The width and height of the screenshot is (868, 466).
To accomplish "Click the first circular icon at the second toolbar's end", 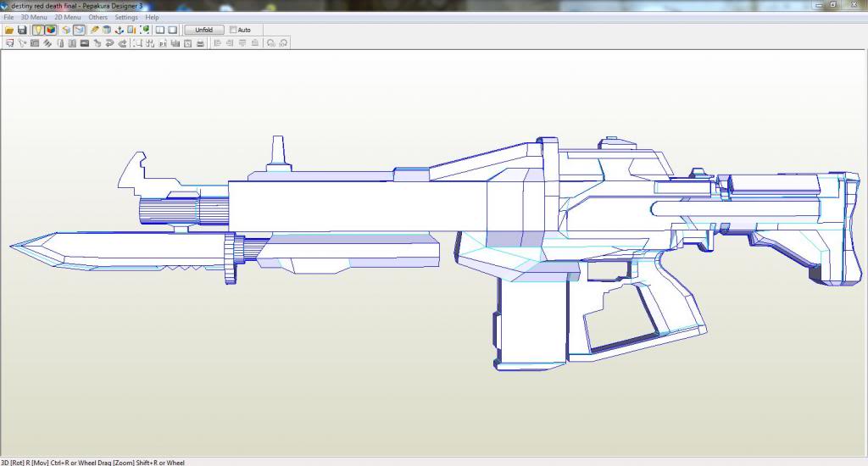I will click(x=270, y=43).
